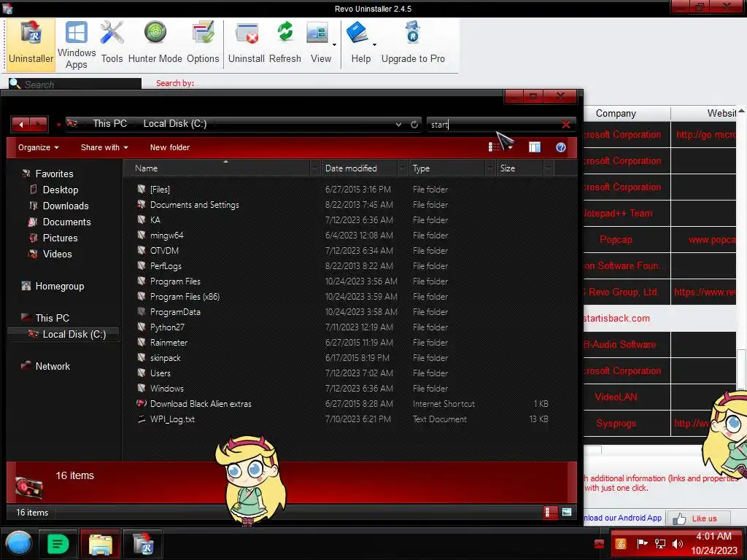
Task: Open Name column filter dropdown
Action: [315, 168]
